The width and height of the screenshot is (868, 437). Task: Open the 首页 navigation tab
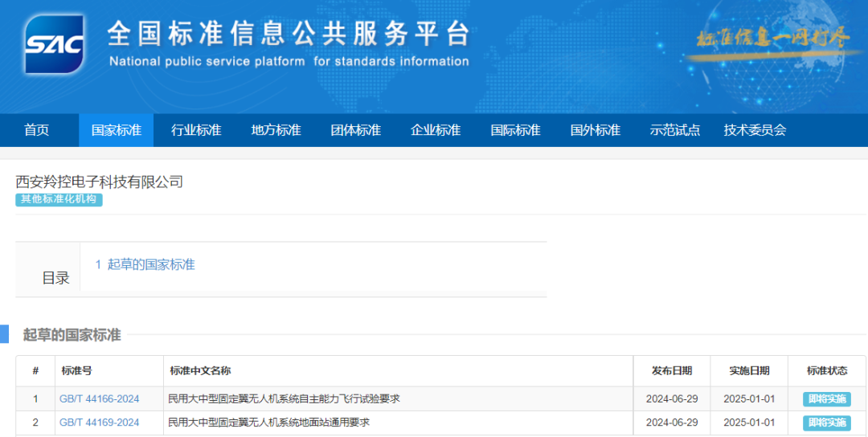point(36,130)
